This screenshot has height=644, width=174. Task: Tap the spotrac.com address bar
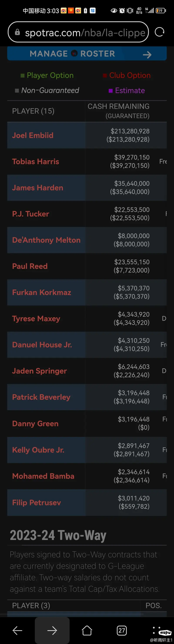[x=78, y=32]
